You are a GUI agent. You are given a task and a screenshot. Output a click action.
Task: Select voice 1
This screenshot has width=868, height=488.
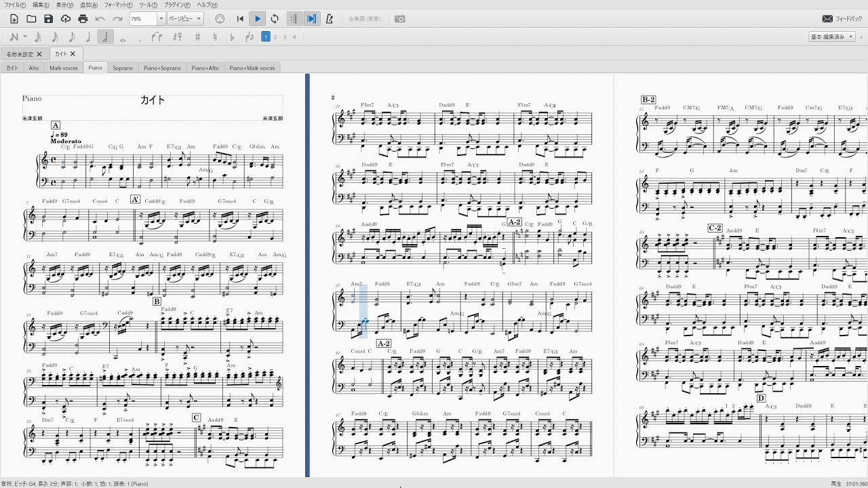(x=267, y=37)
